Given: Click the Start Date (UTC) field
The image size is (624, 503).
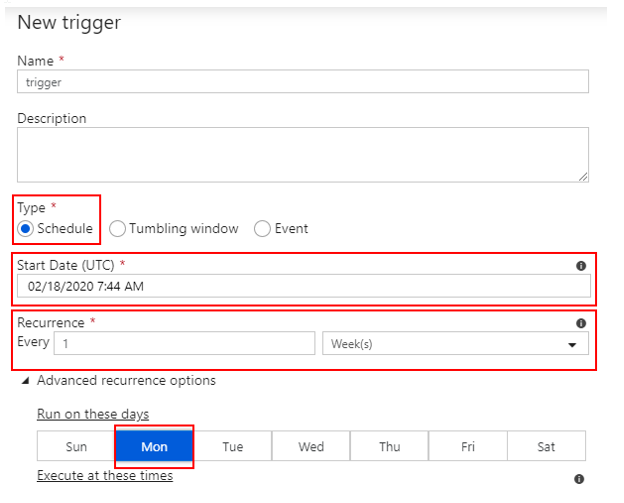Looking at the screenshot, I should click(302, 287).
